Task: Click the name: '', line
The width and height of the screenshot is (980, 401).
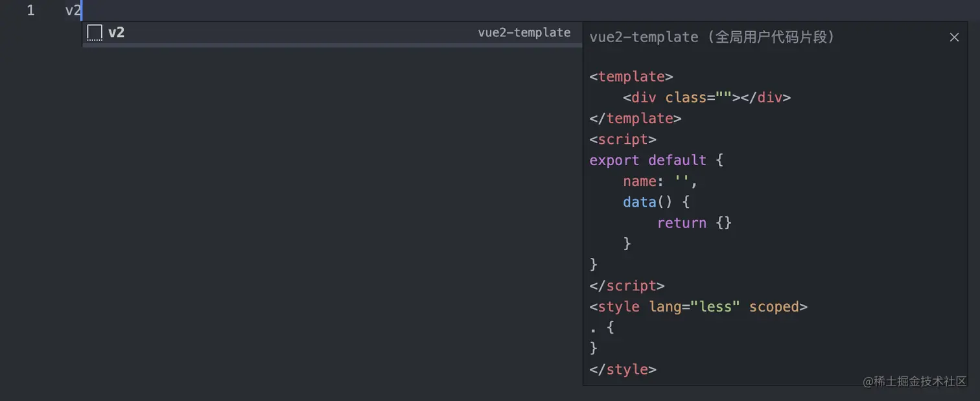Action: pyautogui.click(x=660, y=181)
